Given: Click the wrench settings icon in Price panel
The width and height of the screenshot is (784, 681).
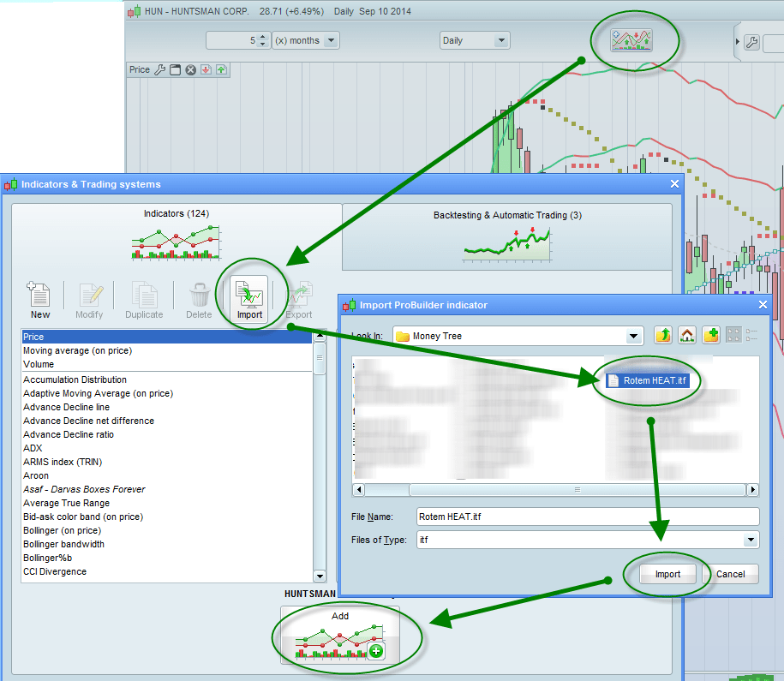Looking at the screenshot, I should tap(159, 70).
